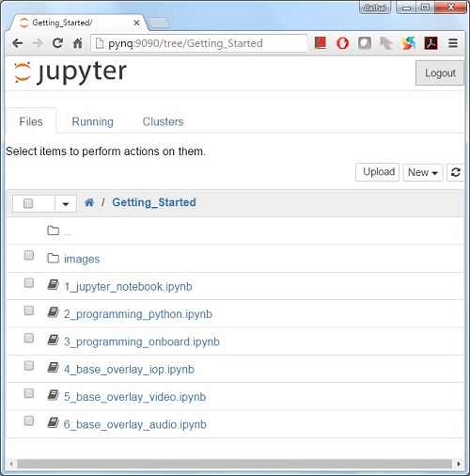Open the selection dropdown arrow
The image size is (470, 476).
[x=66, y=204]
